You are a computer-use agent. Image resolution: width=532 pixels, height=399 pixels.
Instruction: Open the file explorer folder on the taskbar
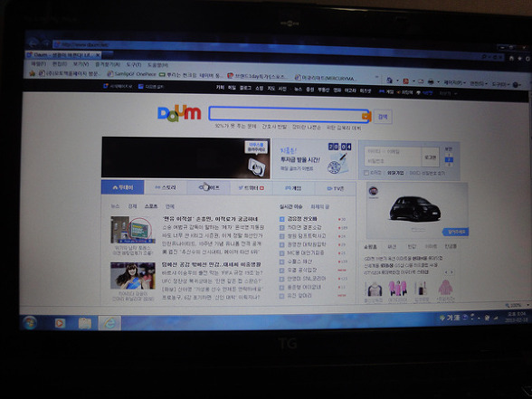(85, 323)
